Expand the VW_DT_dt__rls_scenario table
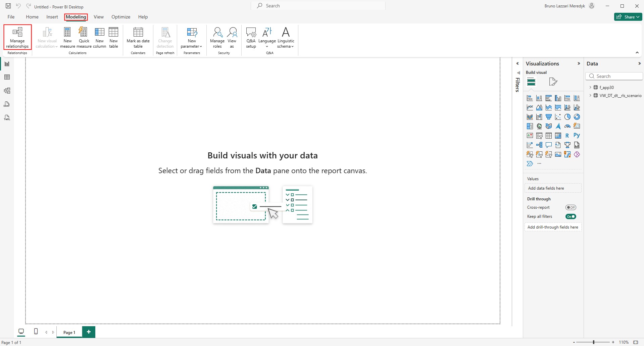The image size is (644, 346). (x=591, y=95)
